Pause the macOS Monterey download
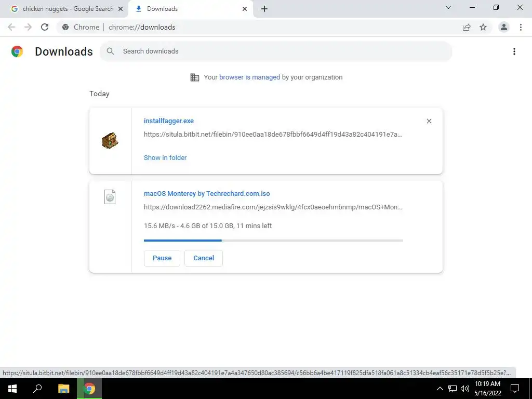 tap(162, 258)
